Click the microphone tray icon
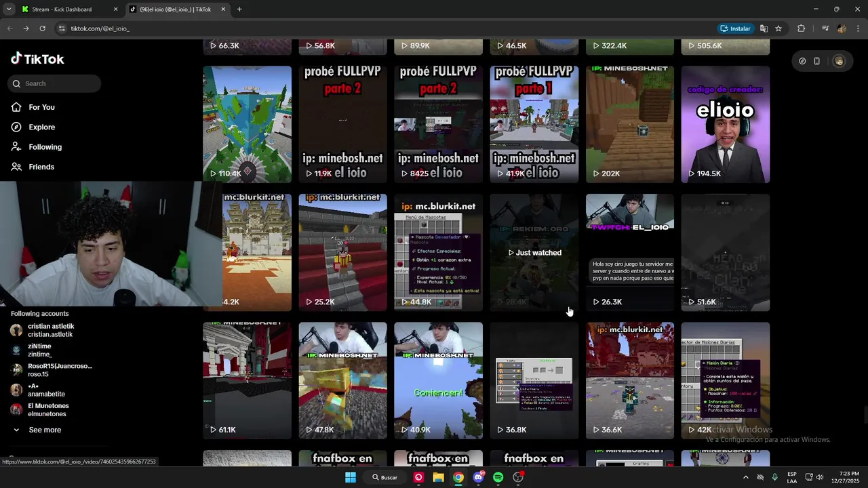 (774, 477)
